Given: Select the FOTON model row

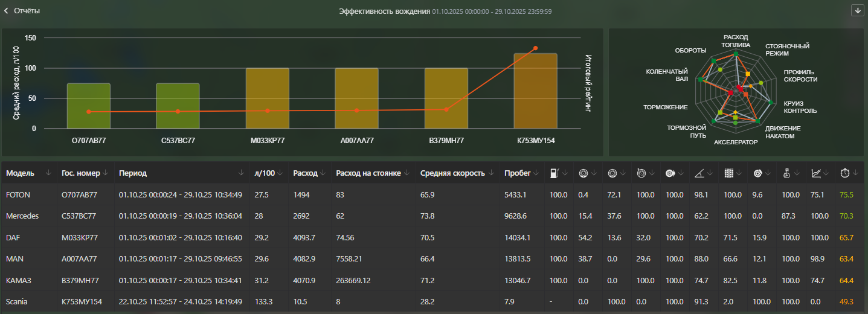Looking at the screenshot, I should tap(18, 195).
